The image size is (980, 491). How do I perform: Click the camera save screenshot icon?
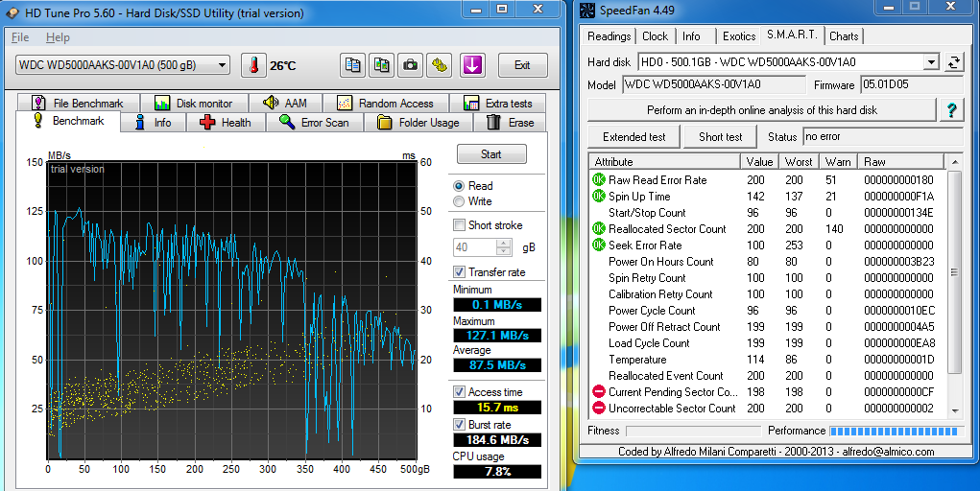click(x=411, y=65)
